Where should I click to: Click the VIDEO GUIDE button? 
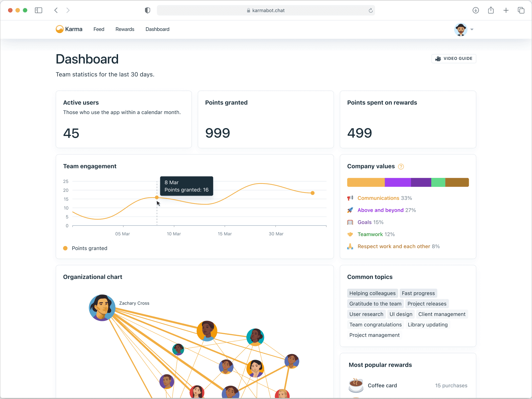[454, 59]
